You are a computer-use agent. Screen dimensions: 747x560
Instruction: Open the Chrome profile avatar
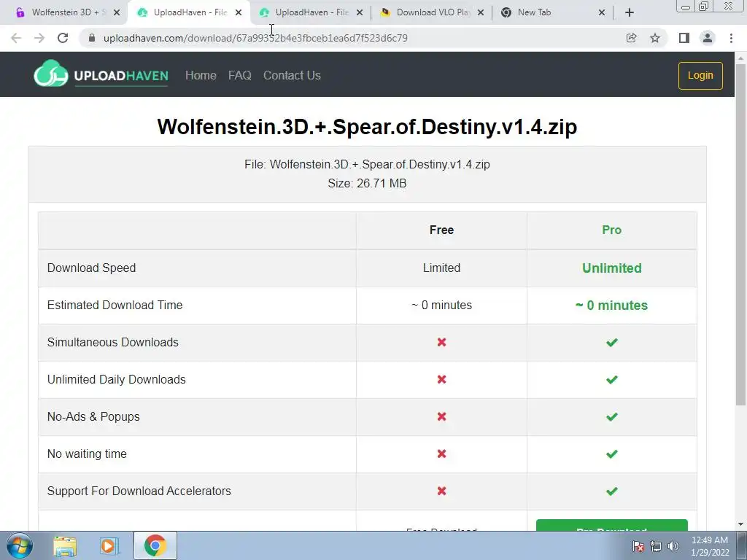point(708,38)
